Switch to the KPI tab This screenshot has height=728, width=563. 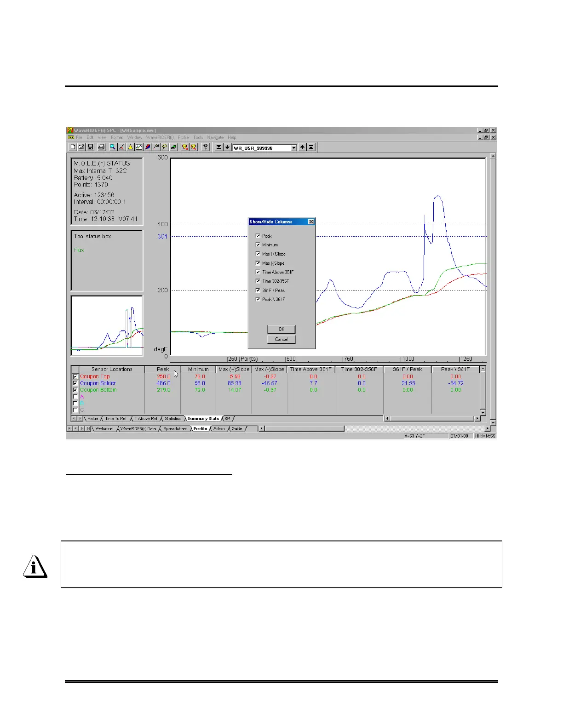pos(227,419)
